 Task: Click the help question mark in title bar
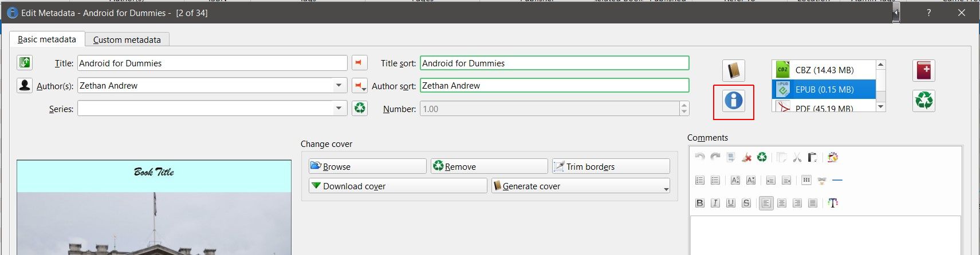point(928,13)
